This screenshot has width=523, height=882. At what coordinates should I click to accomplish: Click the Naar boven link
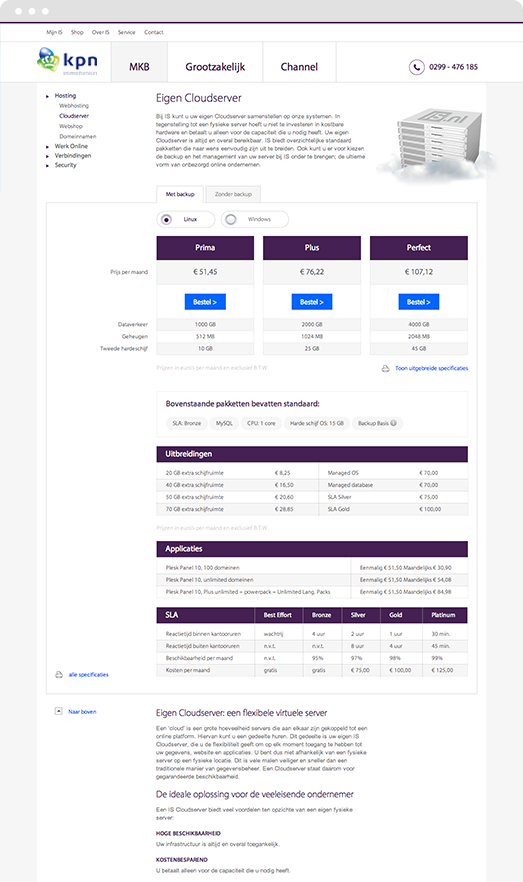pyautogui.click(x=82, y=712)
